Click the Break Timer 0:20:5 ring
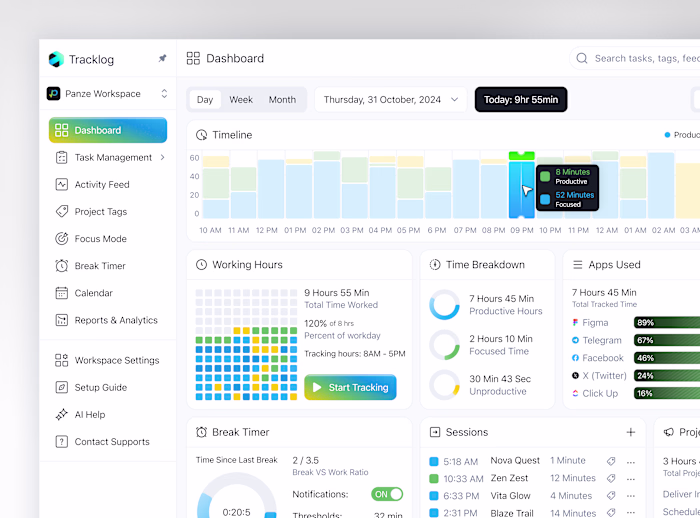This screenshot has width=700, height=518. coord(237,496)
